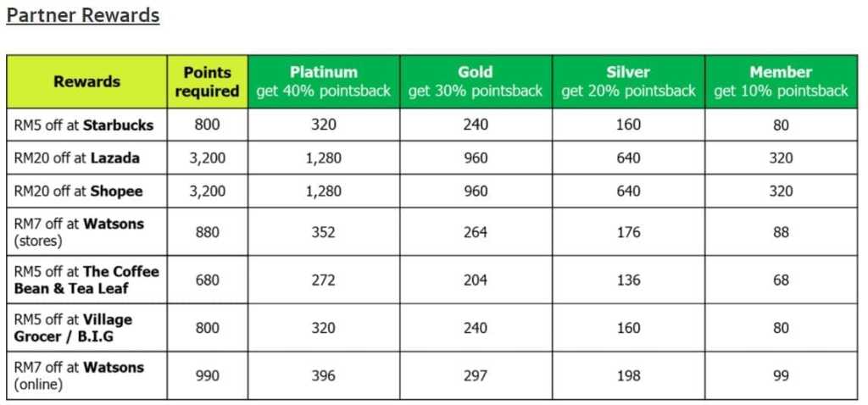
Task: Click Silver value 136 cell
Action: coord(628,280)
